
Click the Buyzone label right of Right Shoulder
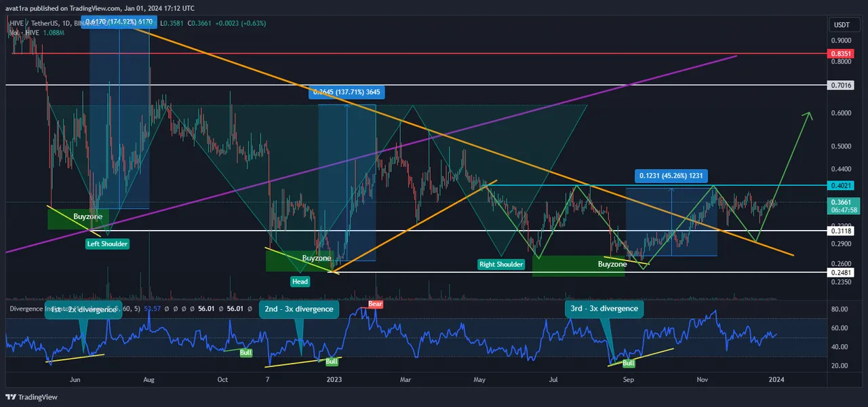(x=612, y=265)
